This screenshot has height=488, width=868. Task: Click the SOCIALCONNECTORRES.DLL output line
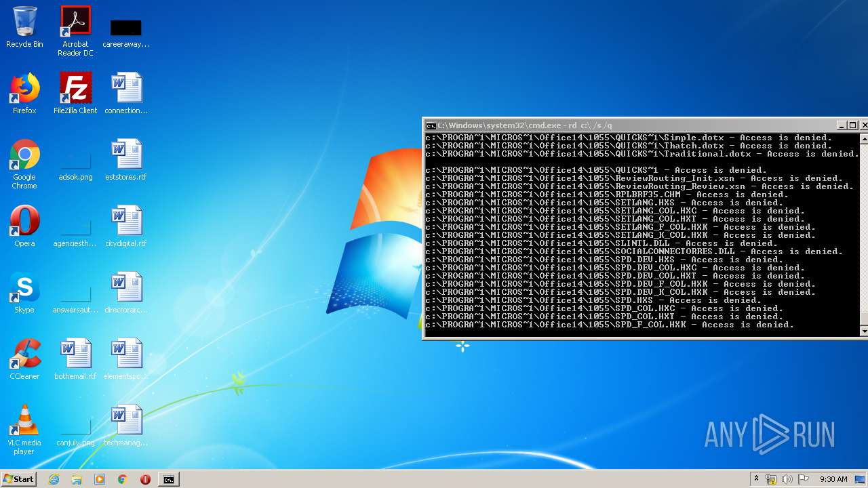click(634, 251)
